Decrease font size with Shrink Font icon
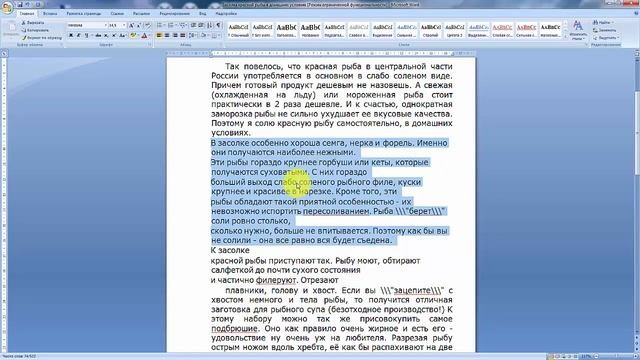This screenshot has width=640, height=360. (x=139, y=25)
